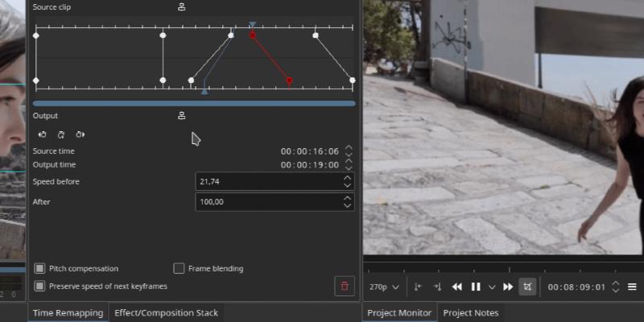Screen dimensions: 644x322
Task: Open the 270p preview resolution dropdown
Action: [x=384, y=287]
